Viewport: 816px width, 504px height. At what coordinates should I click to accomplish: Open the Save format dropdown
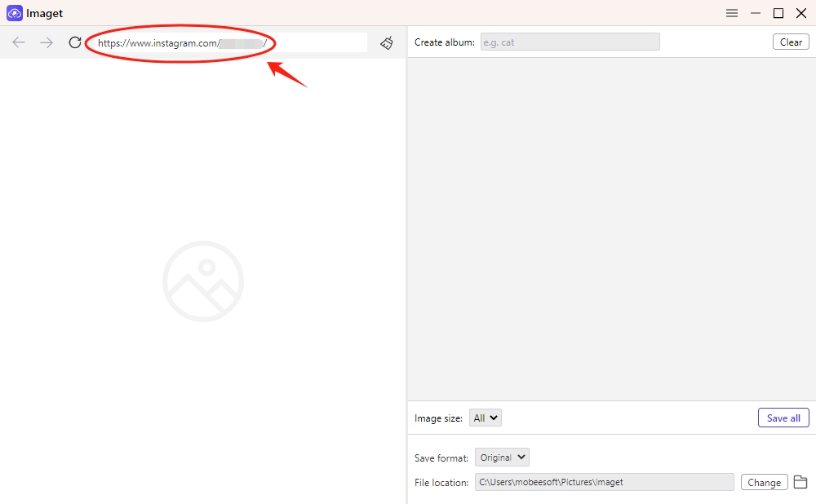(x=502, y=458)
